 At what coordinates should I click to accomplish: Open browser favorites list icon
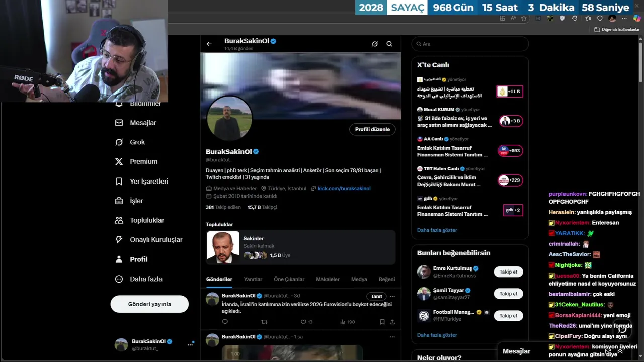click(588, 18)
